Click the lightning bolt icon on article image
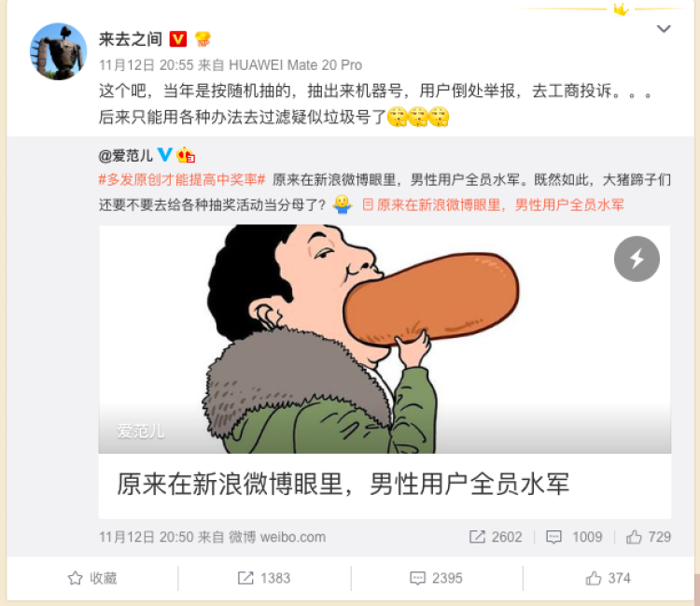 tap(637, 259)
